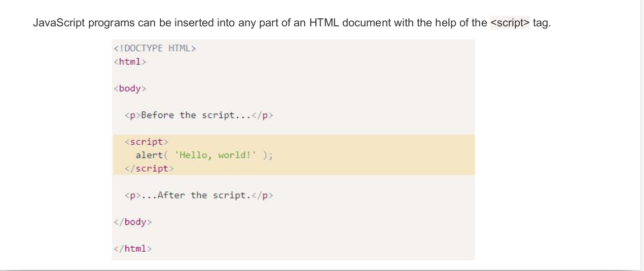Click the closing </html> tag

[x=132, y=249]
